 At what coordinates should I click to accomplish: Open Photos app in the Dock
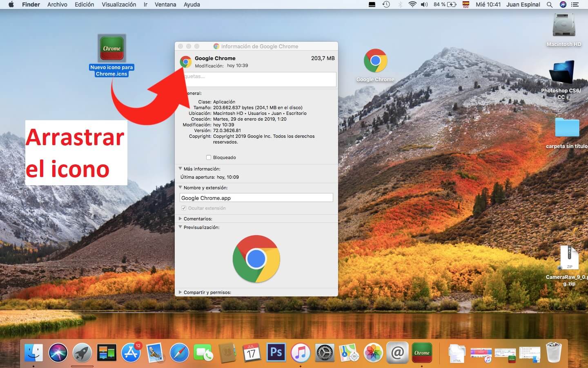(373, 352)
